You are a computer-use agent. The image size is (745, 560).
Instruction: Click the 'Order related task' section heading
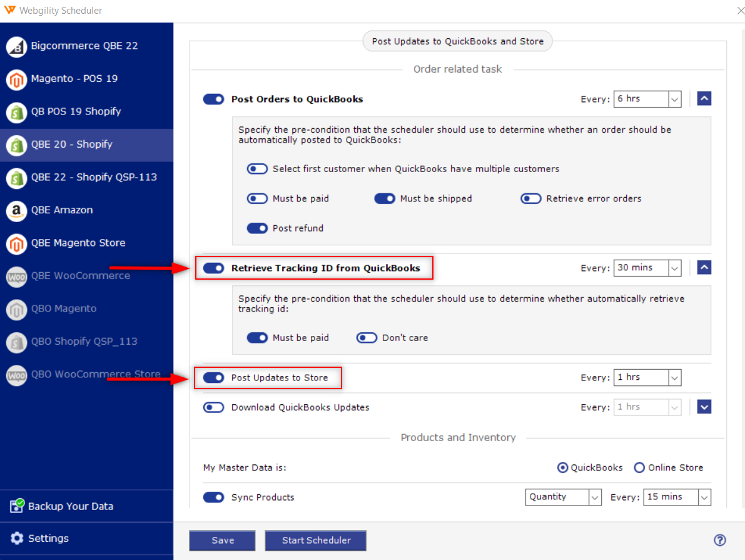tap(457, 69)
